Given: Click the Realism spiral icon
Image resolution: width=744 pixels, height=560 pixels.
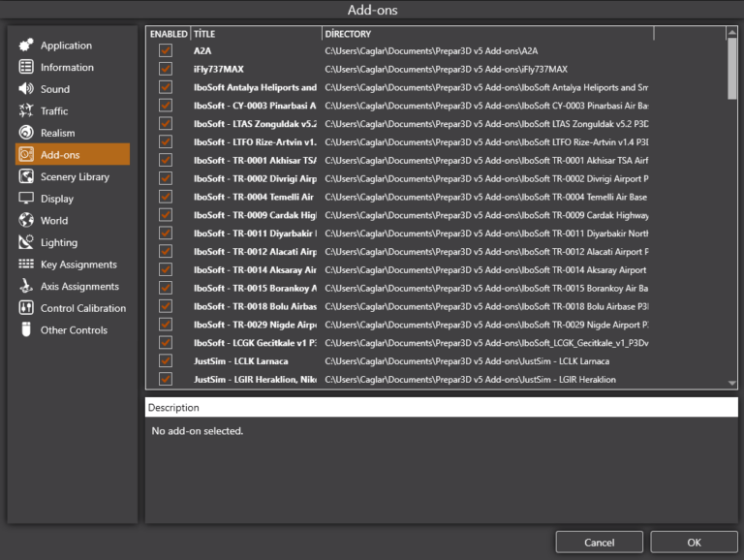Looking at the screenshot, I should pos(26,133).
